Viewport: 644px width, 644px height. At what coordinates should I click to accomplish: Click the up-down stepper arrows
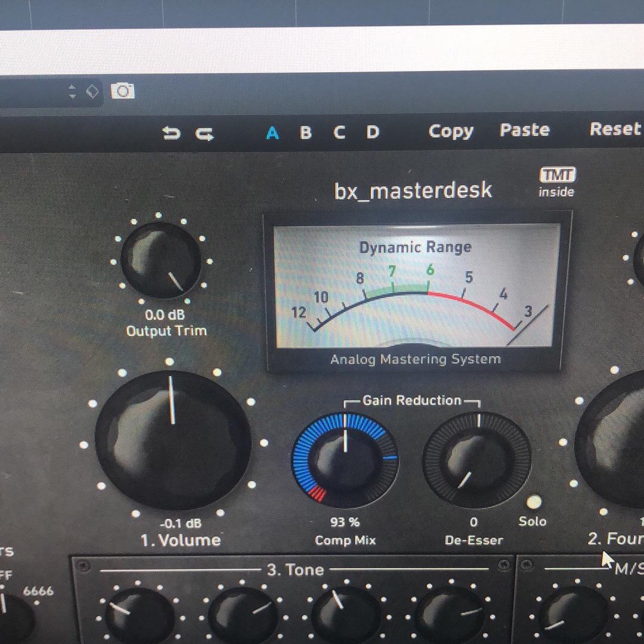(72, 91)
